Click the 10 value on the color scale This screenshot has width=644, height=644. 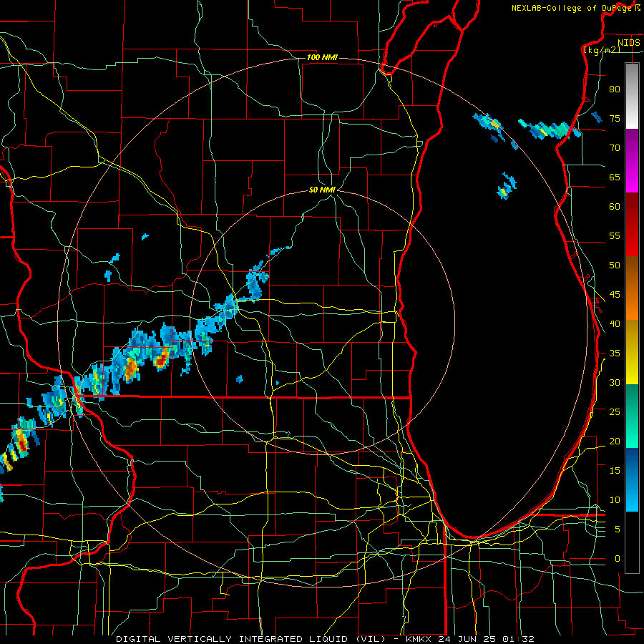click(615, 500)
